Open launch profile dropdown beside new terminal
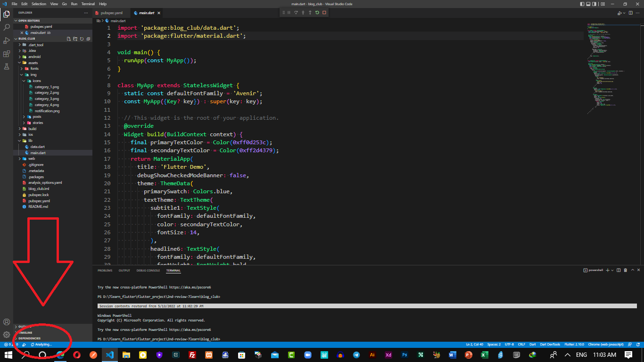 (612, 270)
